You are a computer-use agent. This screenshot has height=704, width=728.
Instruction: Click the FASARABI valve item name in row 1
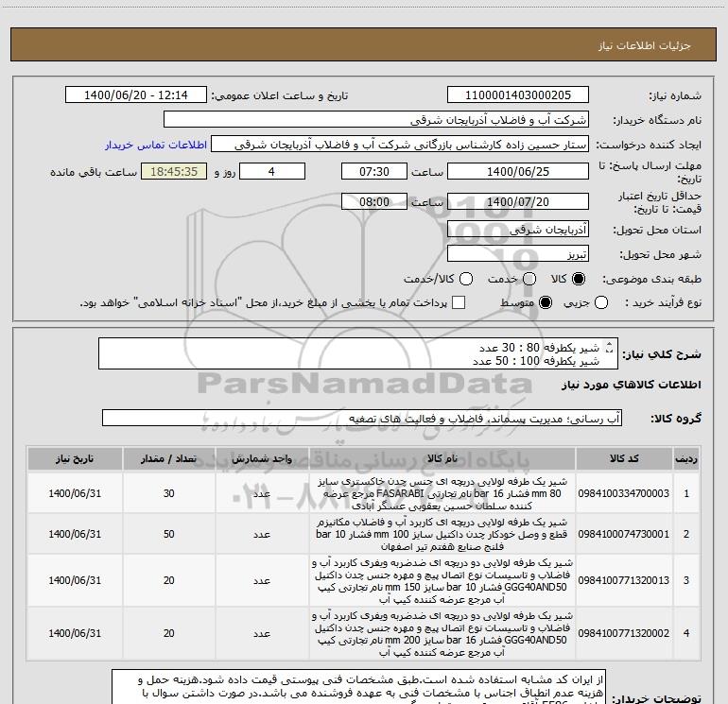pos(442,493)
